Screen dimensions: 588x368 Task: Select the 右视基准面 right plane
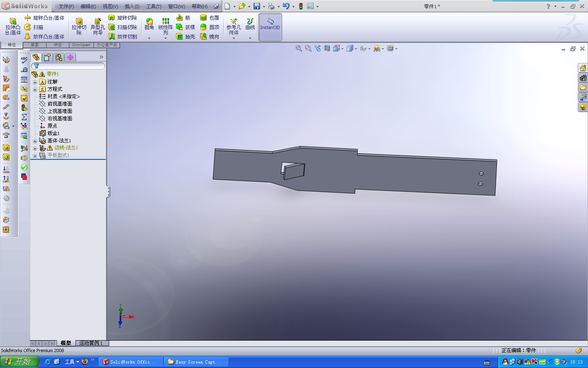[56, 119]
